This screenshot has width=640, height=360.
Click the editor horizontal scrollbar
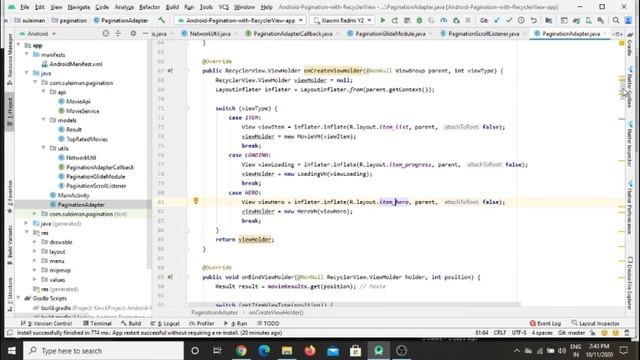(354, 304)
